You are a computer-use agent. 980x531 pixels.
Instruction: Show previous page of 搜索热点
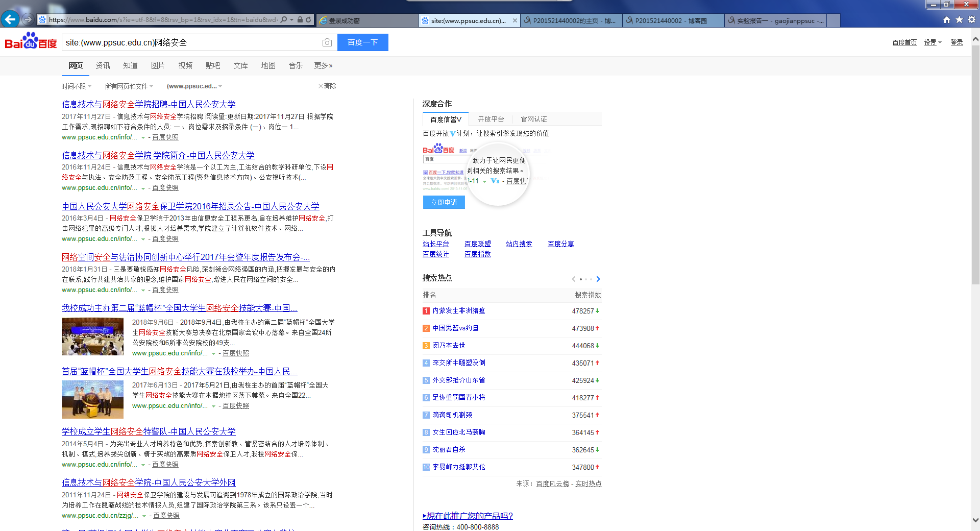point(574,279)
